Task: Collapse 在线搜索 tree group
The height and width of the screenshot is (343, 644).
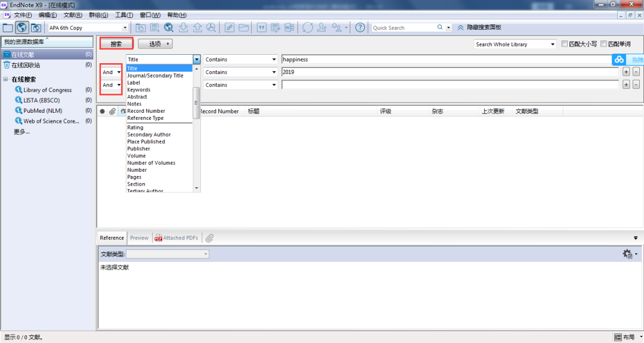Action: (6, 79)
